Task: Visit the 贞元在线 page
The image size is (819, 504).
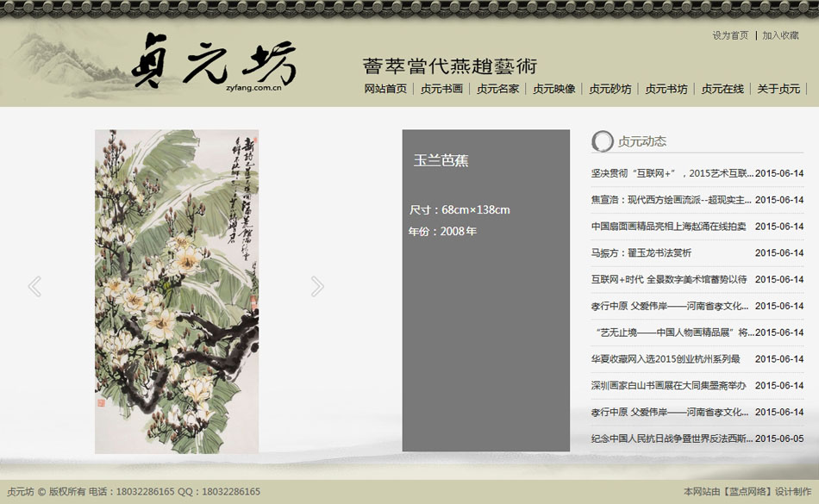Action: click(722, 89)
